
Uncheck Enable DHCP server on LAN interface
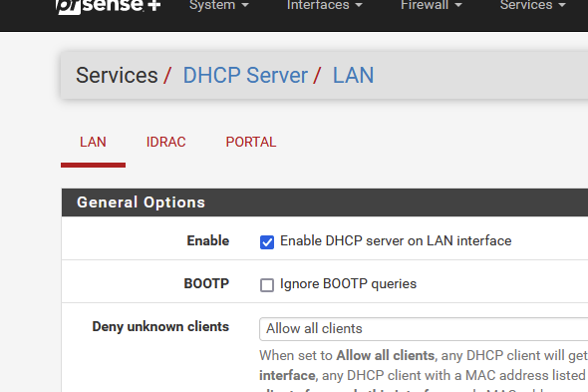tap(267, 242)
